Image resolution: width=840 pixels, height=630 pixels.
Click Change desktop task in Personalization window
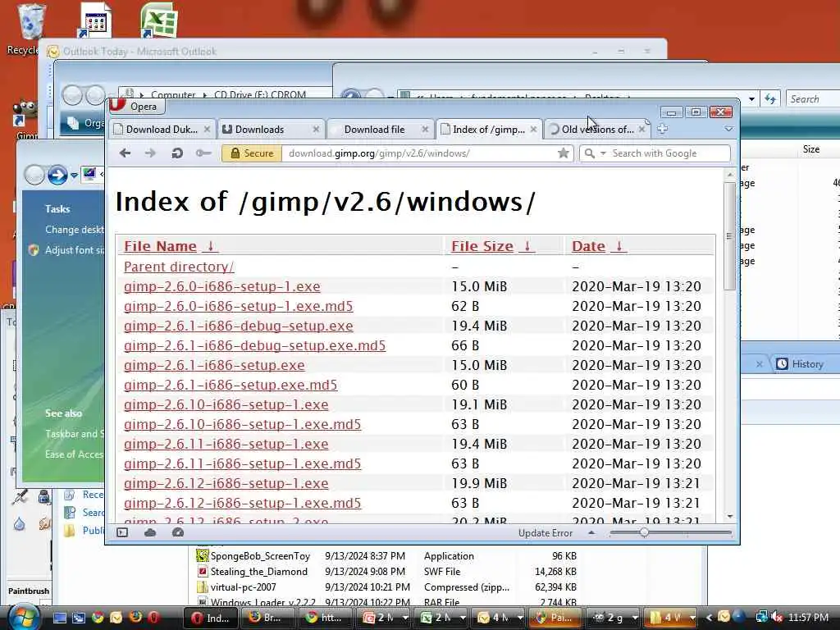74,230
